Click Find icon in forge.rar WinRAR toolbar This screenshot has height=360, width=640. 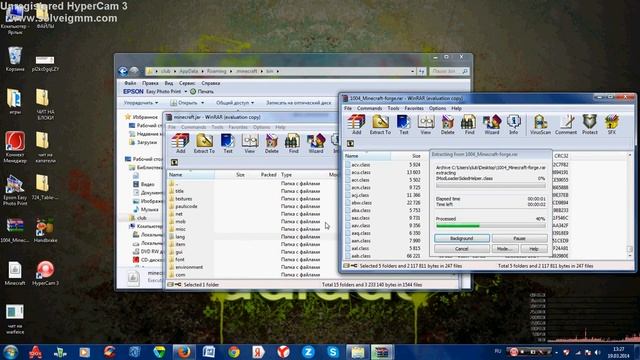(469, 124)
